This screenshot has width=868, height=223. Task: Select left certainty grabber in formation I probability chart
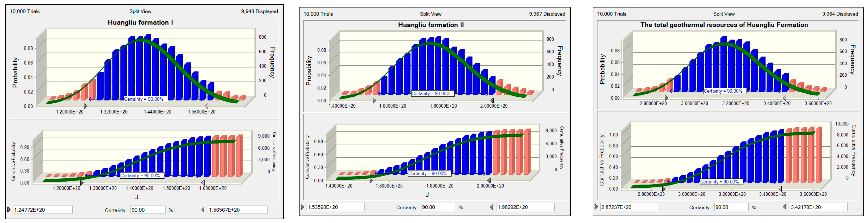click(x=85, y=106)
